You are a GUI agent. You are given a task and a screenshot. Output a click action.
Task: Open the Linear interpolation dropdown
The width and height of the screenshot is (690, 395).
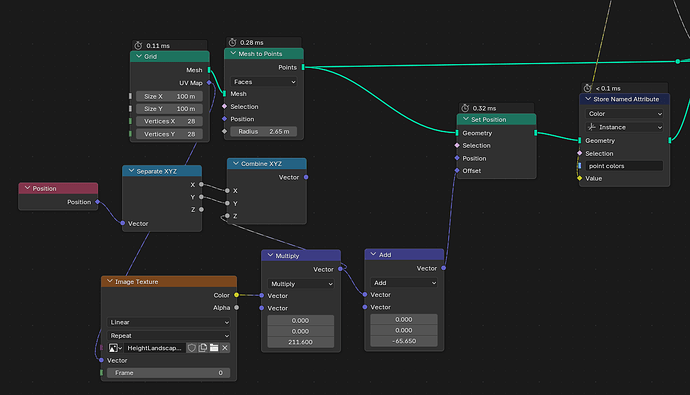[169, 322]
